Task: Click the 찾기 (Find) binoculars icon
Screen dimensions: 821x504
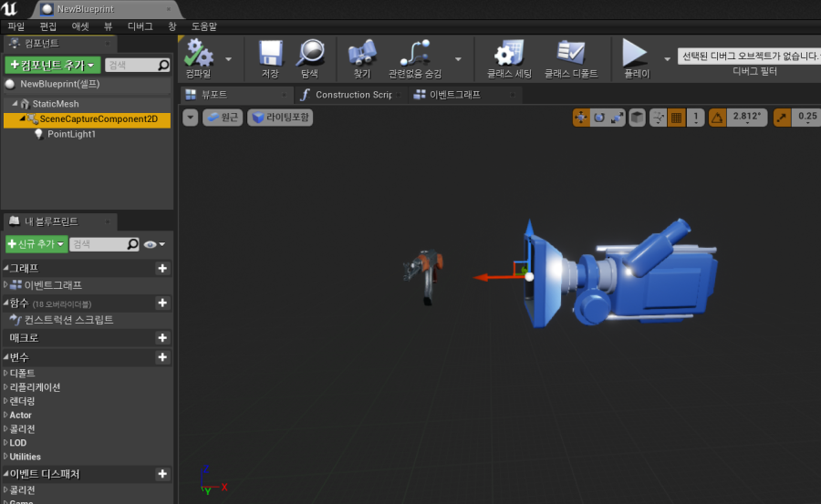Action: [362, 54]
